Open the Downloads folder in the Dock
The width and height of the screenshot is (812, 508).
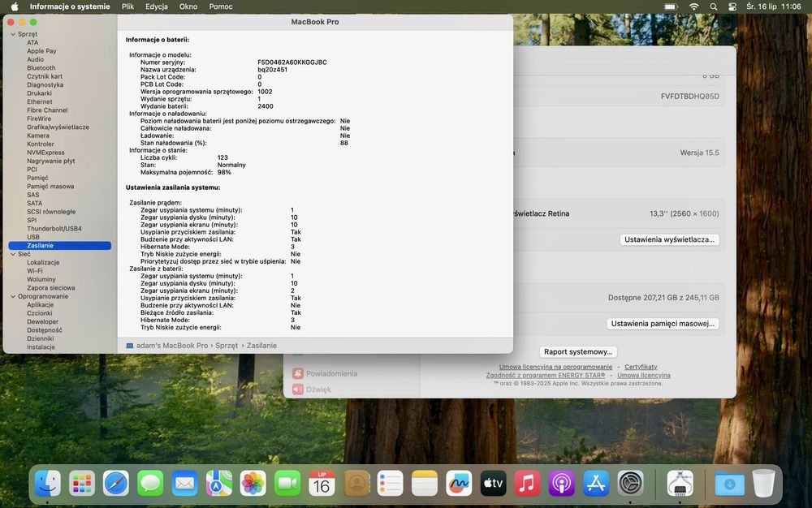pyautogui.click(x=730, y=484)
